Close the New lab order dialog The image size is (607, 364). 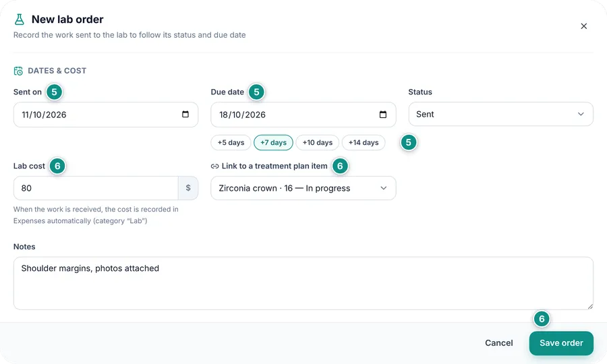pos(584,26)
